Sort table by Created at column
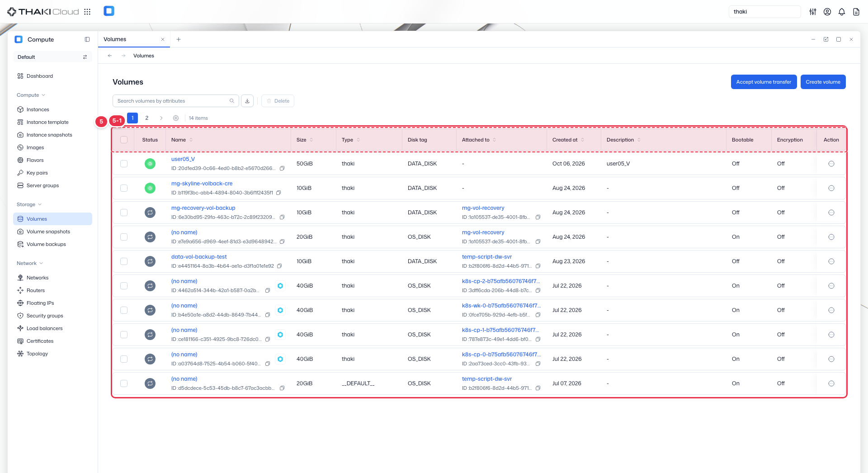The height and width of the screenshot is (473, 868). point(568,140)
